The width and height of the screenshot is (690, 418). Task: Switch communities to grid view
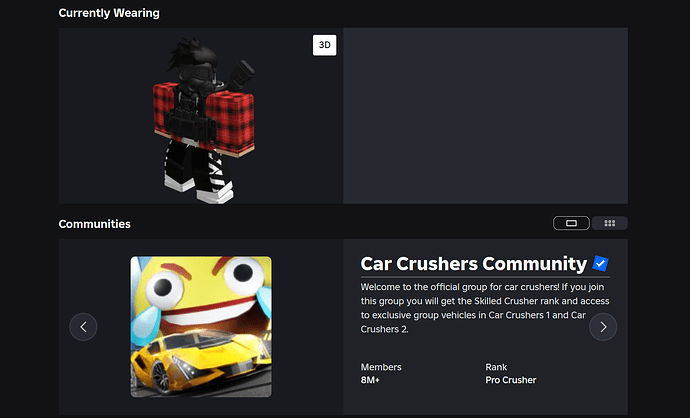click(609, 223)
